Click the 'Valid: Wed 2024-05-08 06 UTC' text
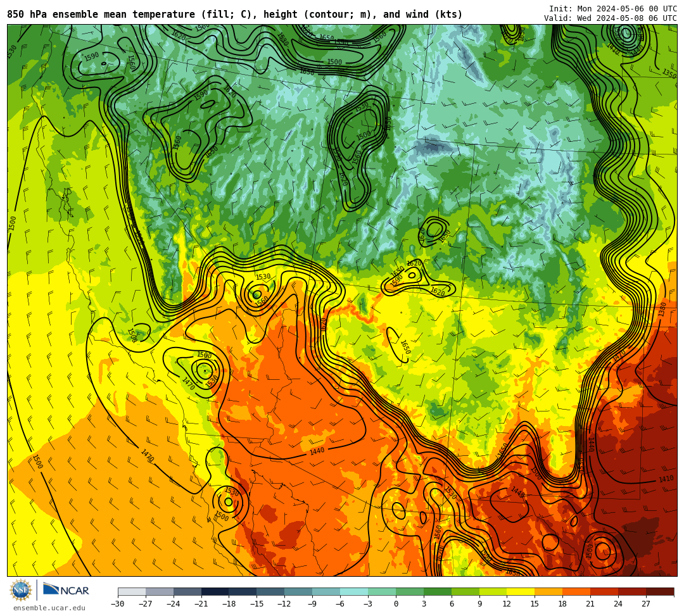 [611, 18]
